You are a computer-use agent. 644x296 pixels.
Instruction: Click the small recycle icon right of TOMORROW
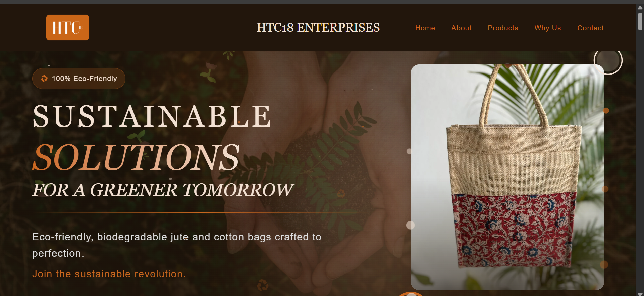[x=341, y=193]
